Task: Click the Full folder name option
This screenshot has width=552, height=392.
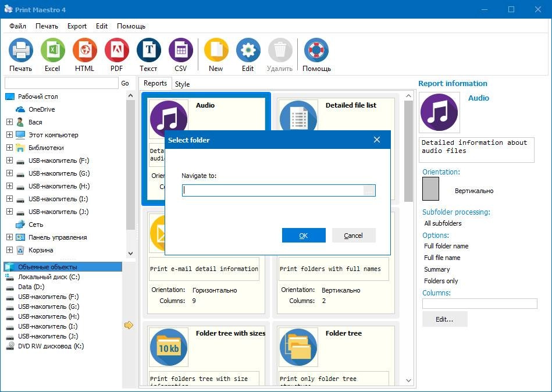Action: tap(446, 246)
